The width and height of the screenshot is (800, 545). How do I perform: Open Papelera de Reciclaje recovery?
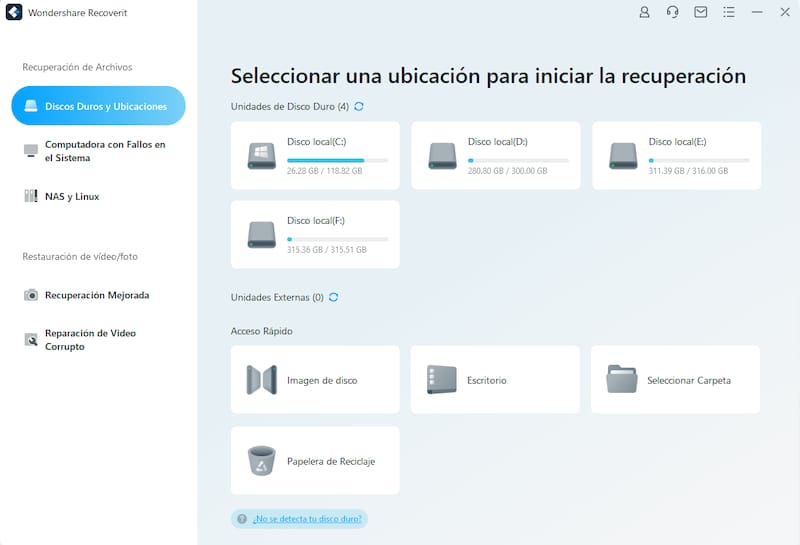[315, 461]
